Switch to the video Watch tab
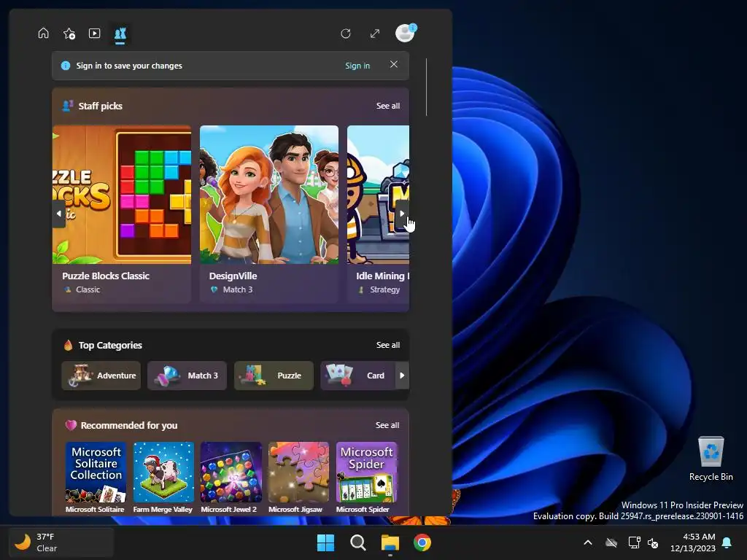 (94, 34)
